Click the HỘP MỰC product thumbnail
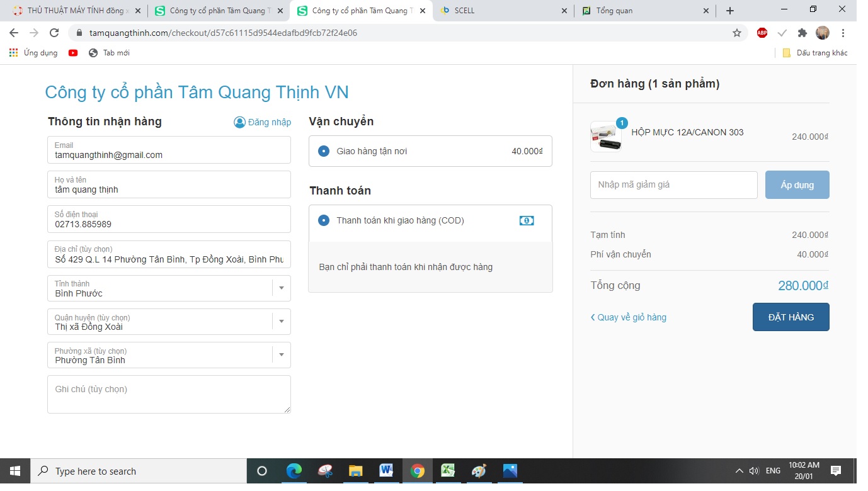Image resolution: width=868 pixels, height=491 pixels. point(606,137)
